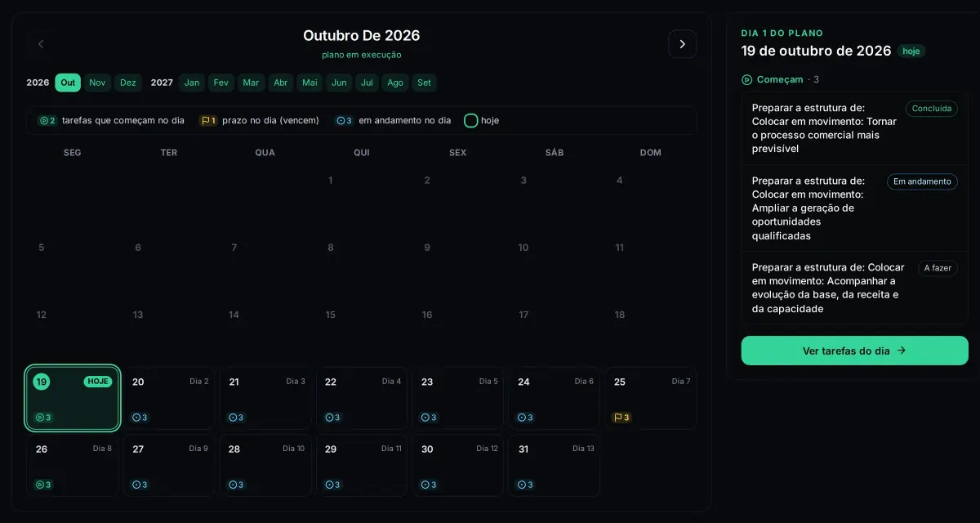Click the play icon beside Começam heading
Image resolution: width=980 pixels, height=523 pixels.
(746, 79)
